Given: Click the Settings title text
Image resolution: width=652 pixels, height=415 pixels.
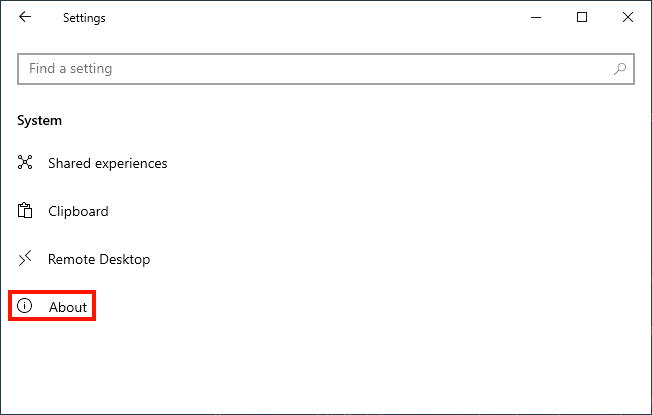Looking at the screenshot, I should [83, 18].
